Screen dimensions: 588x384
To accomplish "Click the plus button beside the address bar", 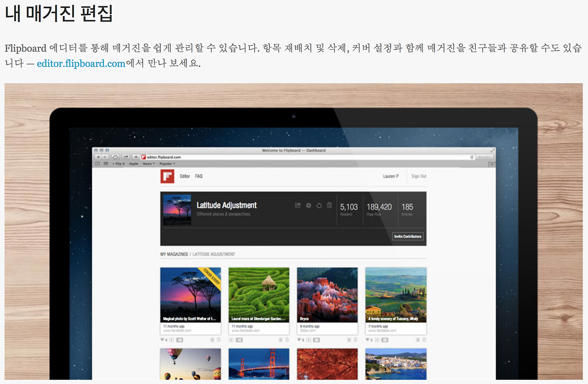I will click(136, 157).
